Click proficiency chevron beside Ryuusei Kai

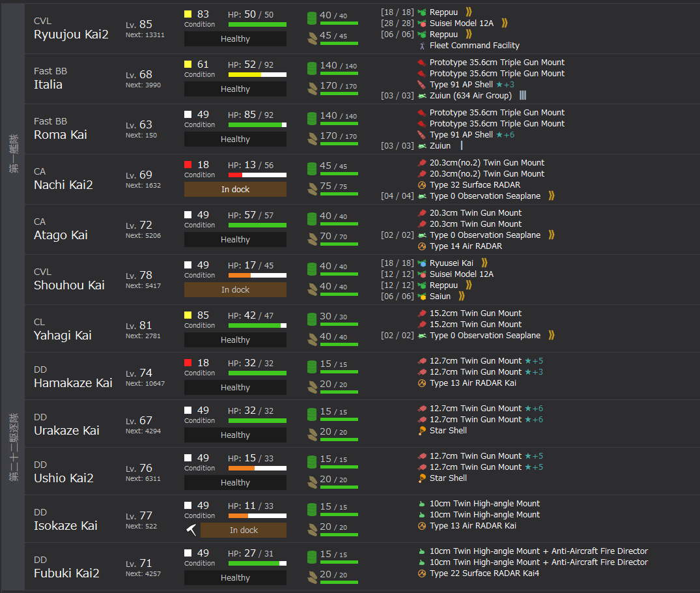484,263
